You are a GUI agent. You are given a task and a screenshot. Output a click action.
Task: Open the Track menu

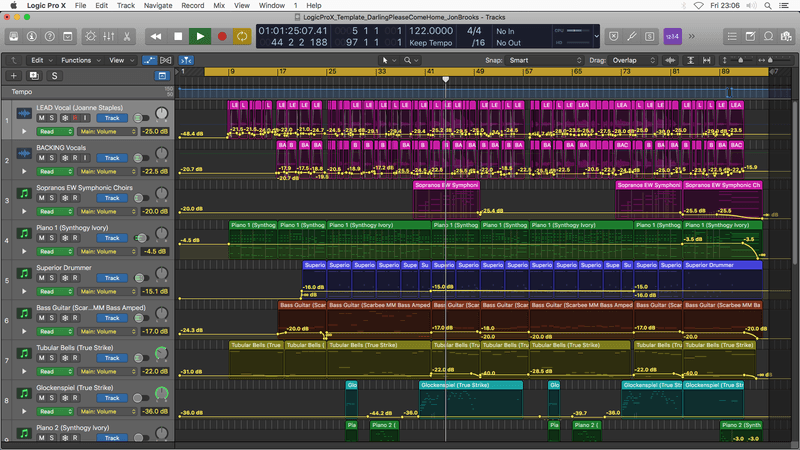[126, 6]
